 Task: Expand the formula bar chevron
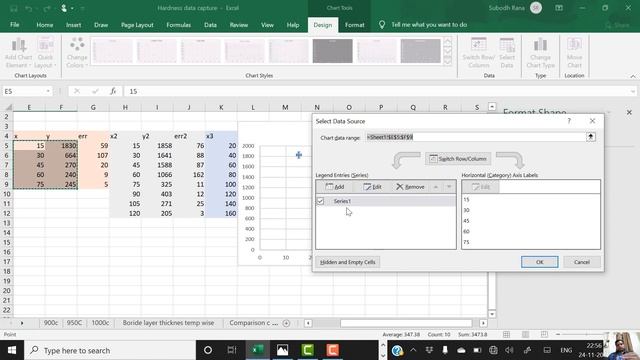(633, 91)
